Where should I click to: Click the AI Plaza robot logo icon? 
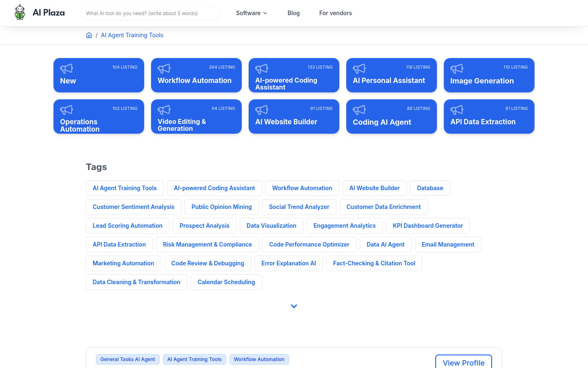(x=20, y=13)
